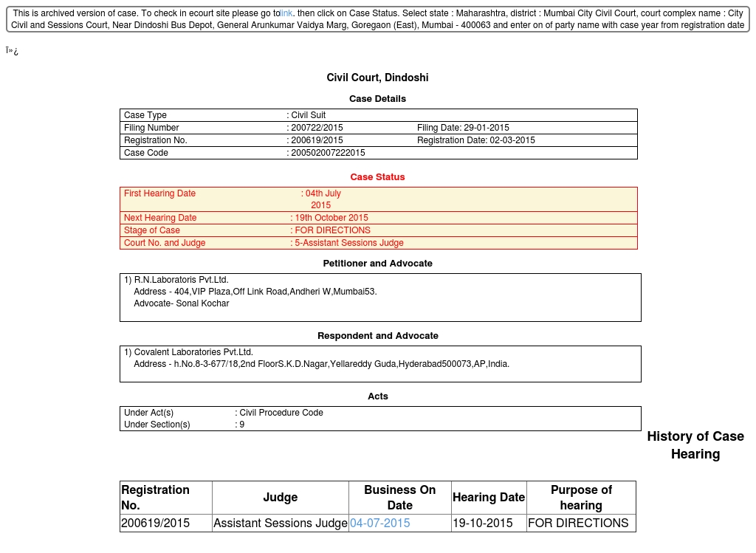Image resolution: width=756 pixels, height=553 pixels.
Task: Select the filing number 200722/2015
Action: tap(317, 128)
